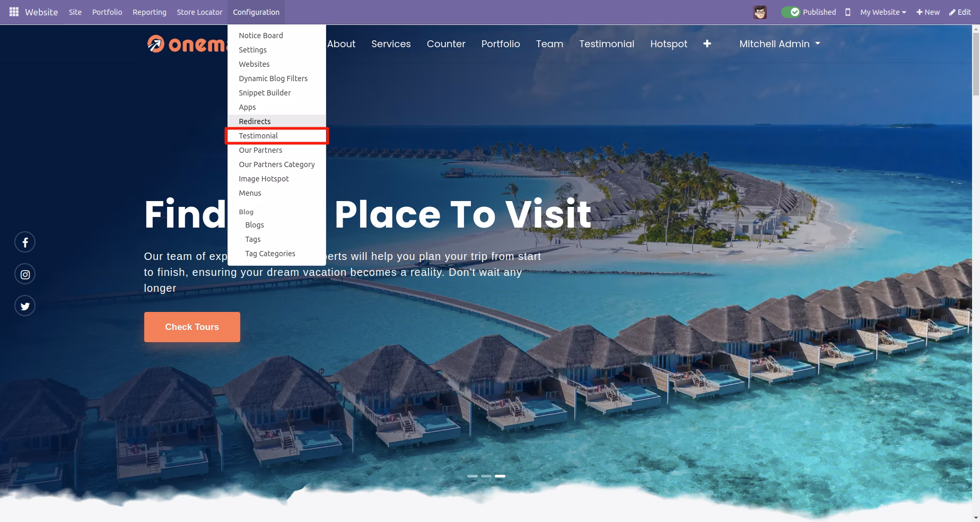Click the Edit button

click(960, 12)
